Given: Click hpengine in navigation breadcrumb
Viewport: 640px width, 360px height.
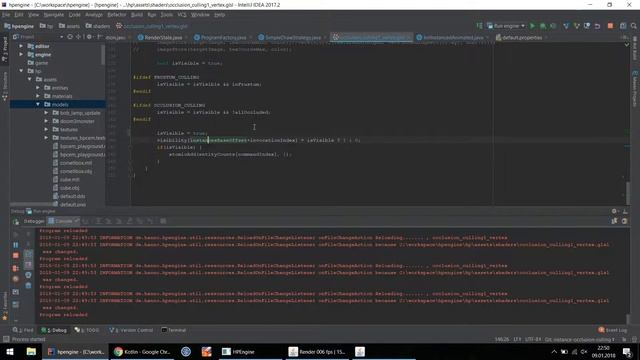Looking at the screenshot, I should tap(19, 26).
